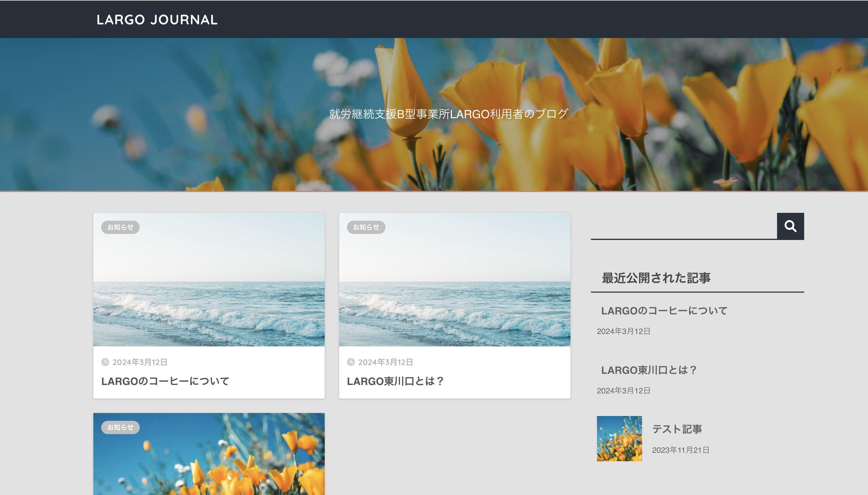This screenshot has width=868, height=495.
Task: Open ocean thumbnail of LARGOのコーヒーについて card
Action: (209, 279)
